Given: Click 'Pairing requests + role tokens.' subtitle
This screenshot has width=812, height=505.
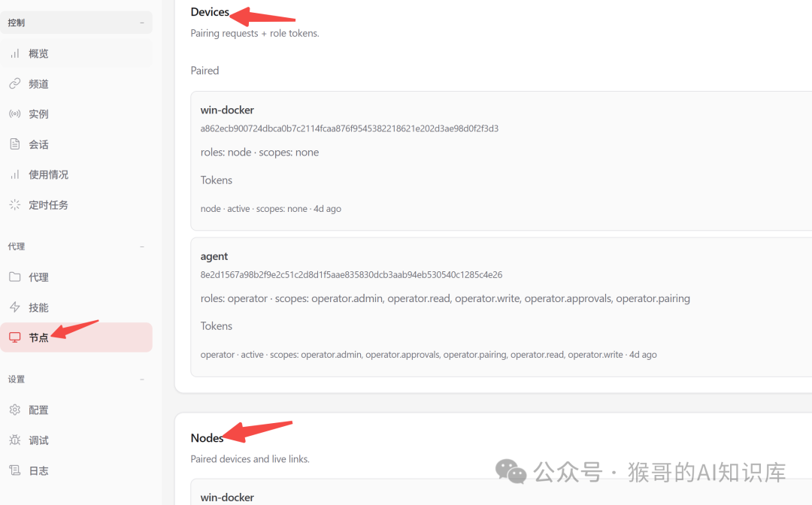Looking at the screenshot, I should 255,33.
